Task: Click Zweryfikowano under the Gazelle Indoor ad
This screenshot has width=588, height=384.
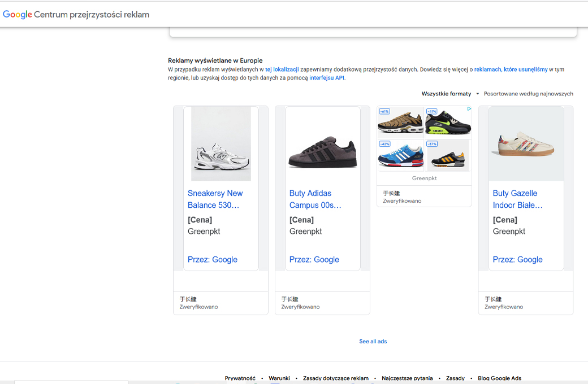Action: pos(504,307)
